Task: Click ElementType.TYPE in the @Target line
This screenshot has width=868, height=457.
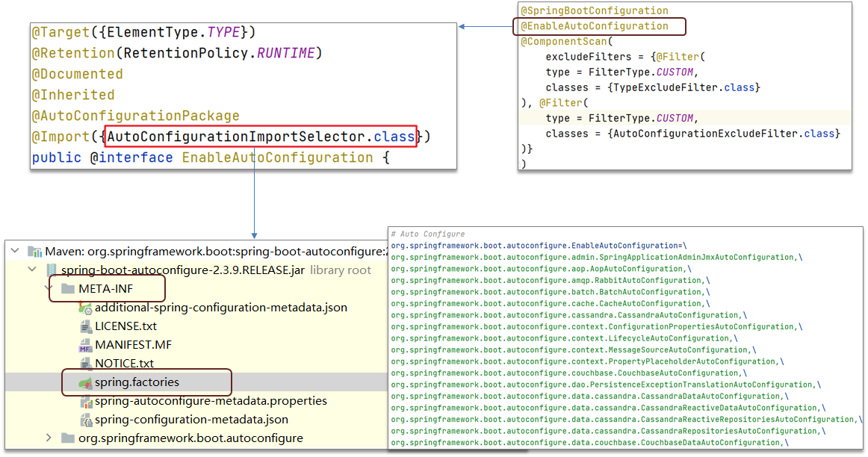Action: pyautogui.click(x=174, y=32)
